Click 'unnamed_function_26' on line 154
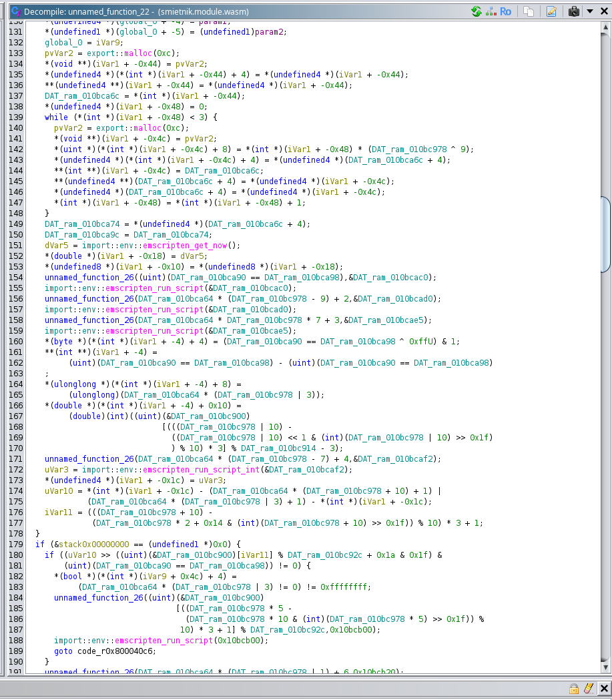Viewport: 612px width, 700px height. click(89, 278)
